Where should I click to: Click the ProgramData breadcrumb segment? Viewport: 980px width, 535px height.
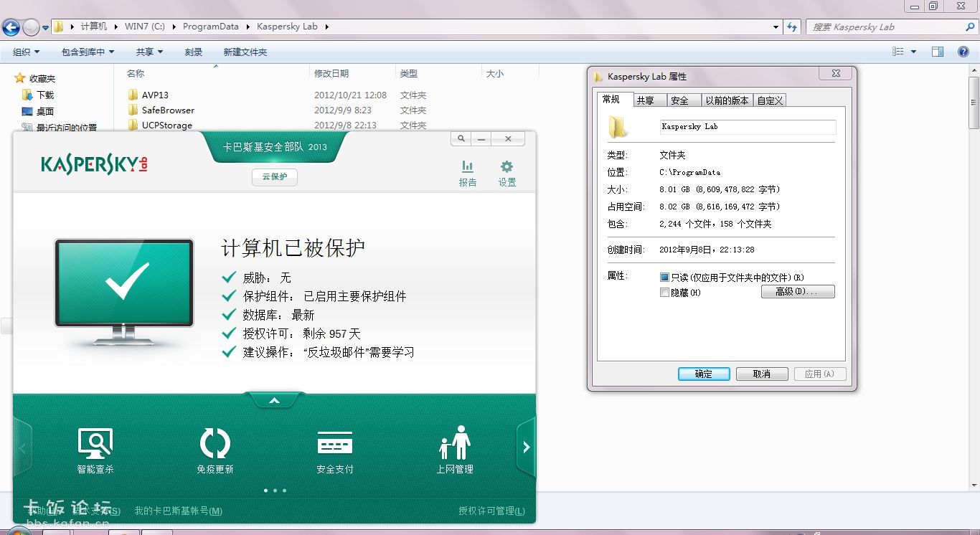[x=210, y=27]
